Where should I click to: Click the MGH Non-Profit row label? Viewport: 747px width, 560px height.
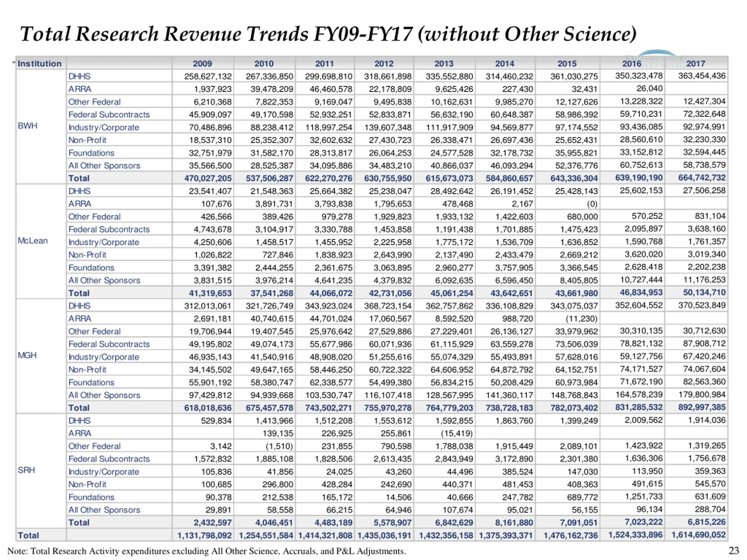pyautogui.click(x=87, y=370)
